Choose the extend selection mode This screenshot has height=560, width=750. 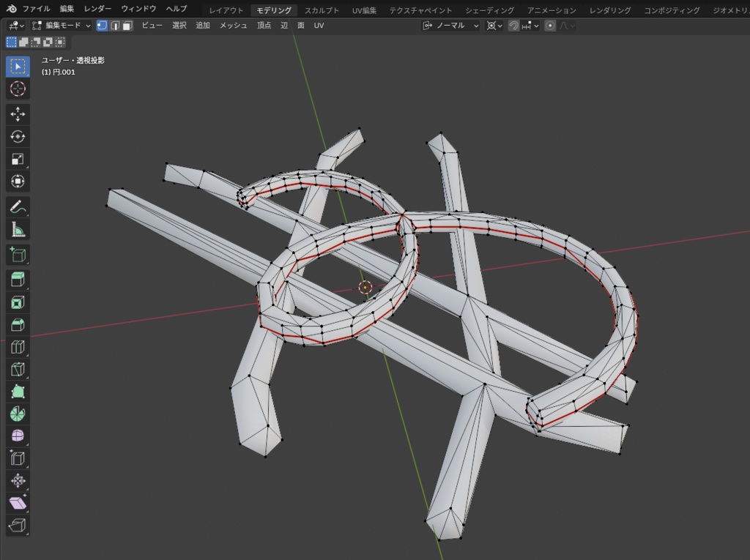click(23, 42)
